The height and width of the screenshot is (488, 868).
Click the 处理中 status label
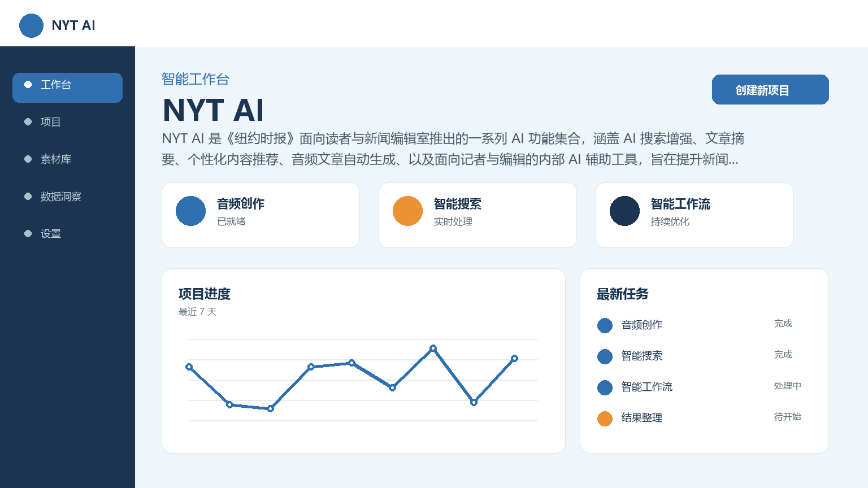(788, 386)
